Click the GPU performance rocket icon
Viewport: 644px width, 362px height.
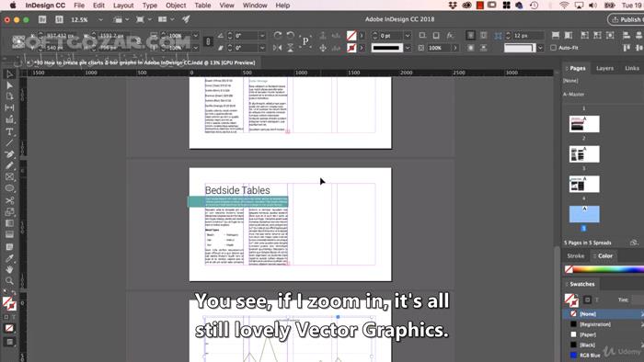tap(186, 19)
